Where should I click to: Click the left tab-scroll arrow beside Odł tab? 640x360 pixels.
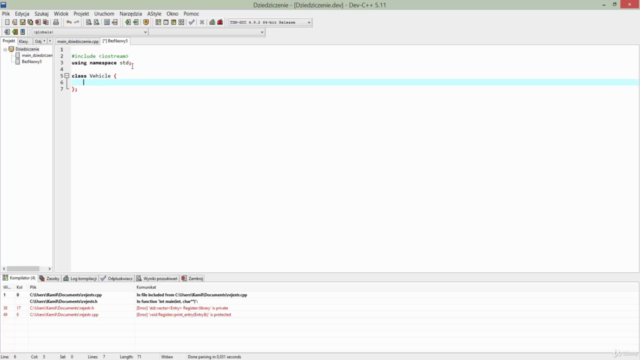tap(44, 41)
